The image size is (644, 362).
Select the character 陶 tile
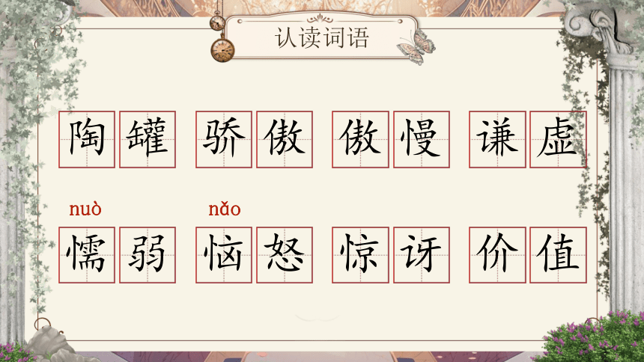(87, 140)
